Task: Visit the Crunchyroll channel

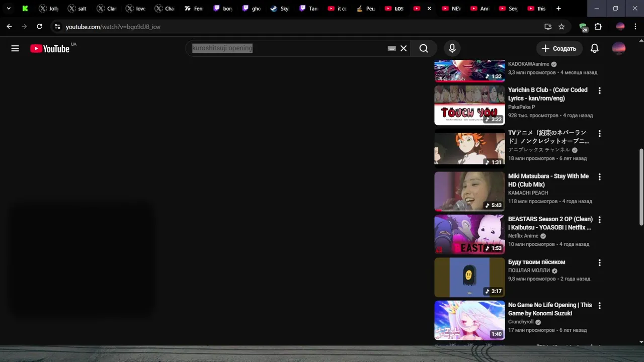Action: pyautogui.click(x=521, y=322)
